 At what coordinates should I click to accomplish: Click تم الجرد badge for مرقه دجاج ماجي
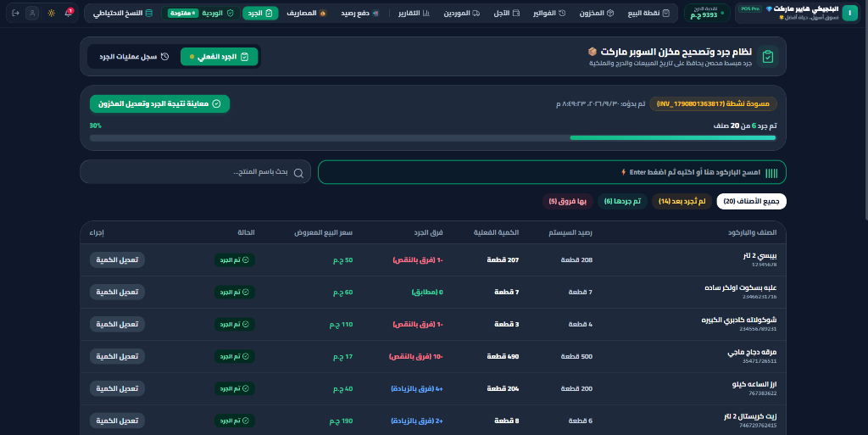(235, 356)
